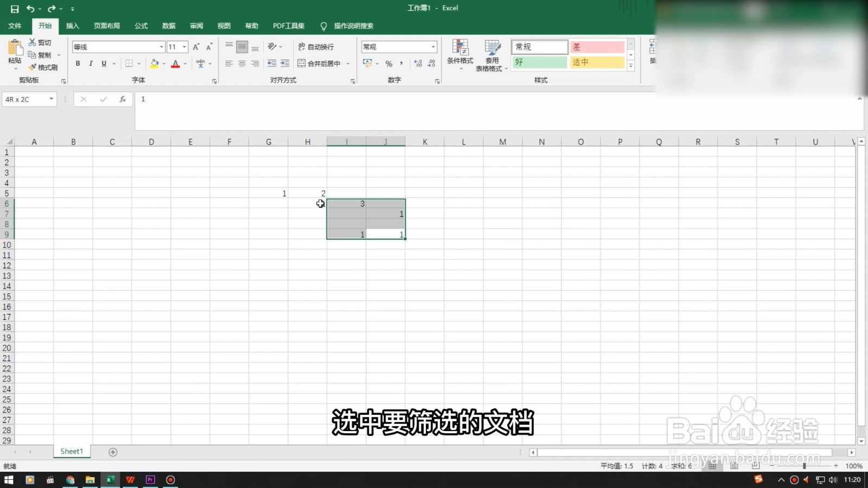Switch to the Formulas (公式) tab
Image resolution: width=868 pixels, height=488 pixels.
pyautogui.click(x=142, y=26)
